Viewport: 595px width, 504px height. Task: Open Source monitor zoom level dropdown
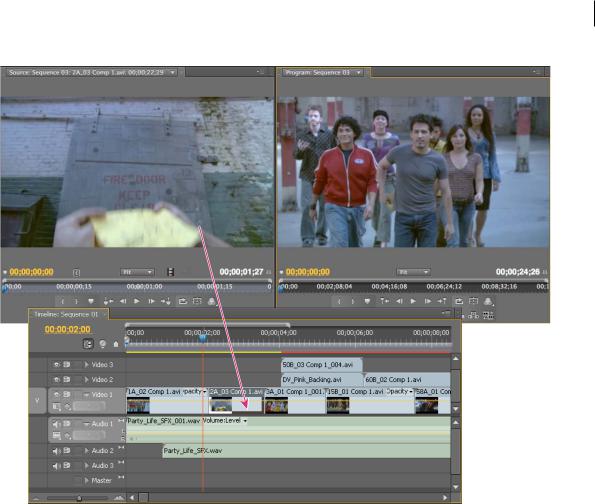pos(137,272)
